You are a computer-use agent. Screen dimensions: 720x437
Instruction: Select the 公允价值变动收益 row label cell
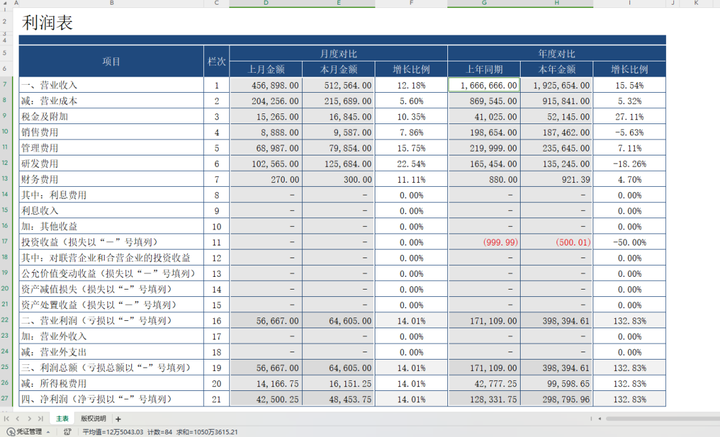[x=111, y=274]
